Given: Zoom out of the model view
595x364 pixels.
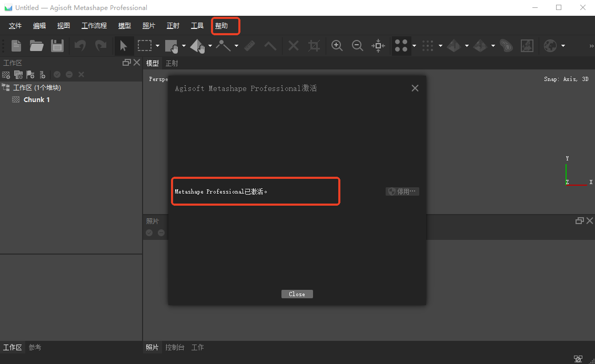Looking at the screenshot, I should point(357,46).
